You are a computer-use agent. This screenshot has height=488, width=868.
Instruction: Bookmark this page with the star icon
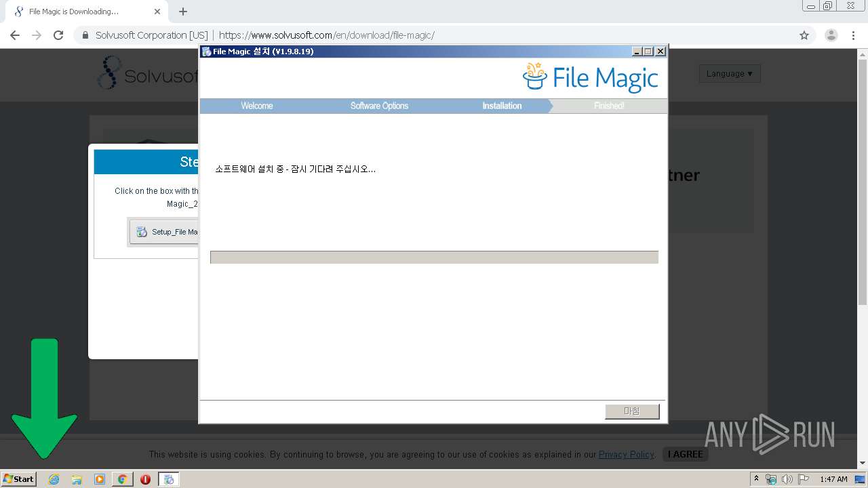tap(804, 35)
